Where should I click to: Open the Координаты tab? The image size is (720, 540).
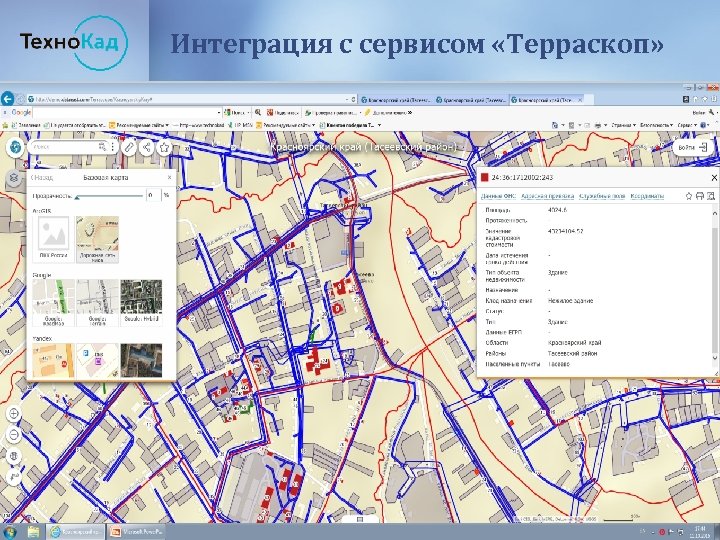pyautogui.click(x=647, y=196)
